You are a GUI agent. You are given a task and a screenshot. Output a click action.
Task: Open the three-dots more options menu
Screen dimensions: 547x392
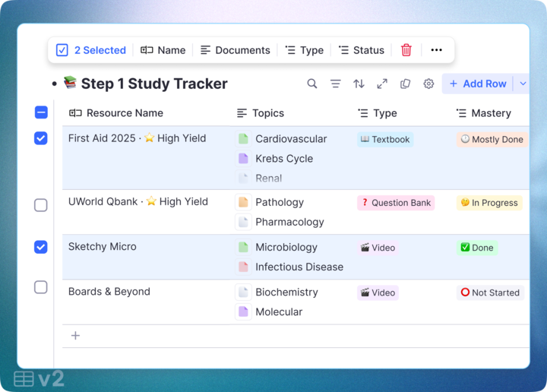point(436,50)
